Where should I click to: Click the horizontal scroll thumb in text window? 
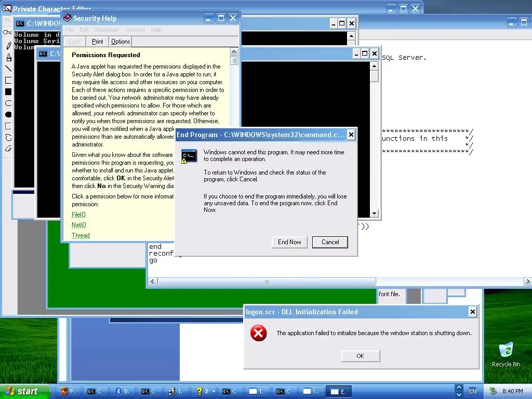(267, 282)
